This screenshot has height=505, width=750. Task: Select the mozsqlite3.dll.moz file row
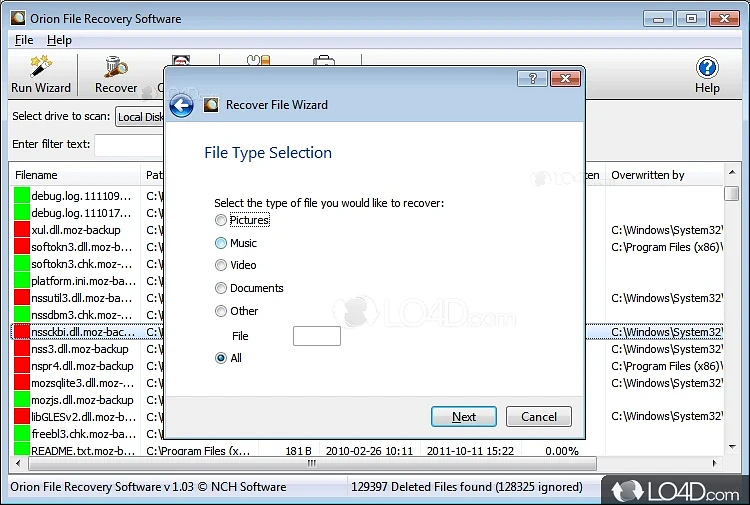(83, 383)
